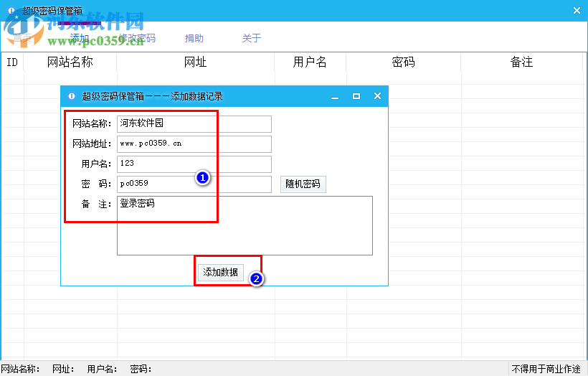The height and width of the screenshot is (376, 588).
Task: Maximize the 添加数据记录 dialog
Action: [x=356, y=96]
